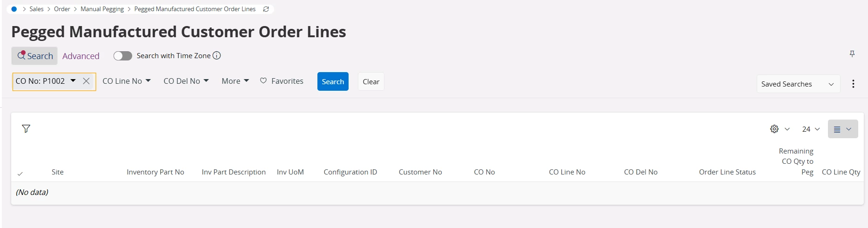Viewport: 868px width, 228px height.
Task: Click the pin icon at top right
Action: pyautogui.click(x=852, y=54)
